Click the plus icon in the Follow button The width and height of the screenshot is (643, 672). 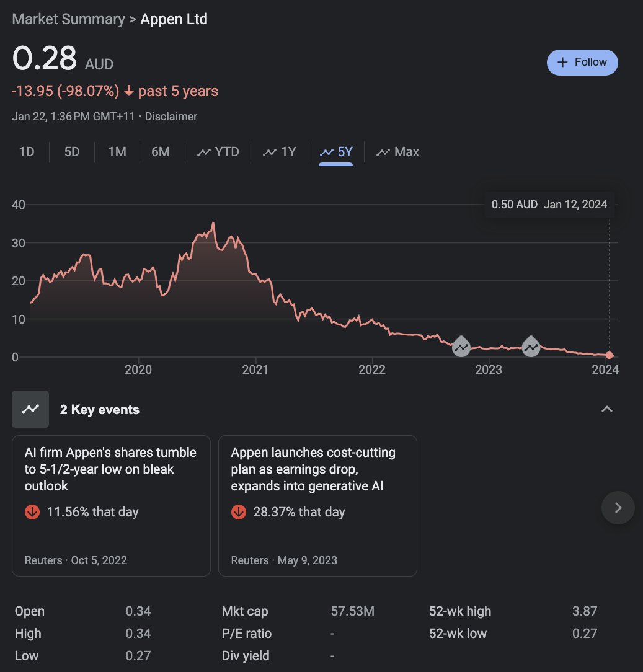[563, 62]
